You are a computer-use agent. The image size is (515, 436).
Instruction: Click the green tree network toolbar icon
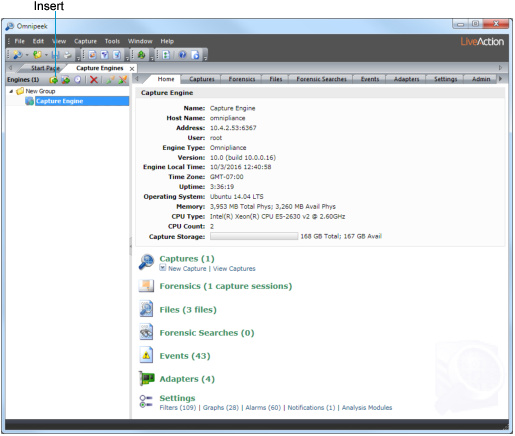[141, 55]
